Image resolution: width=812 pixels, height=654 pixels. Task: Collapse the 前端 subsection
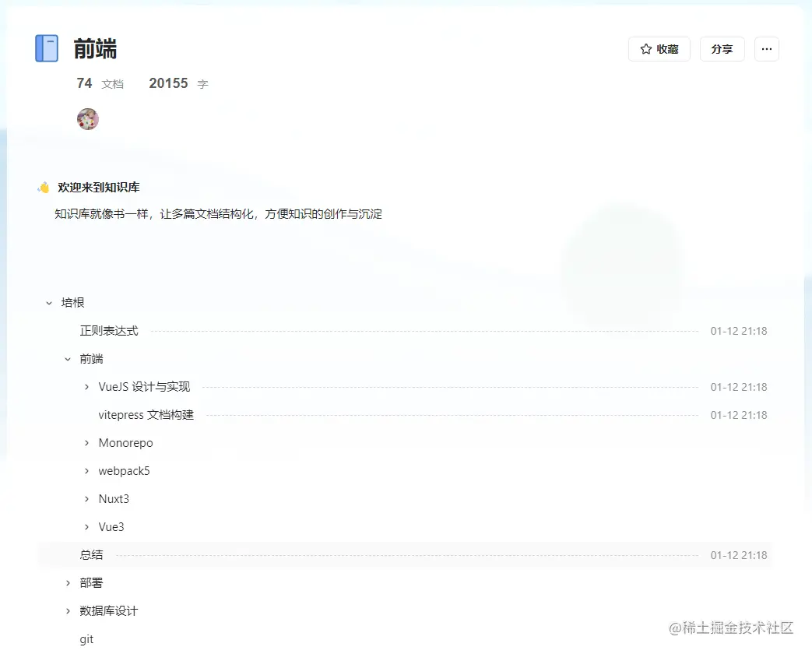(x=67, y=359)
